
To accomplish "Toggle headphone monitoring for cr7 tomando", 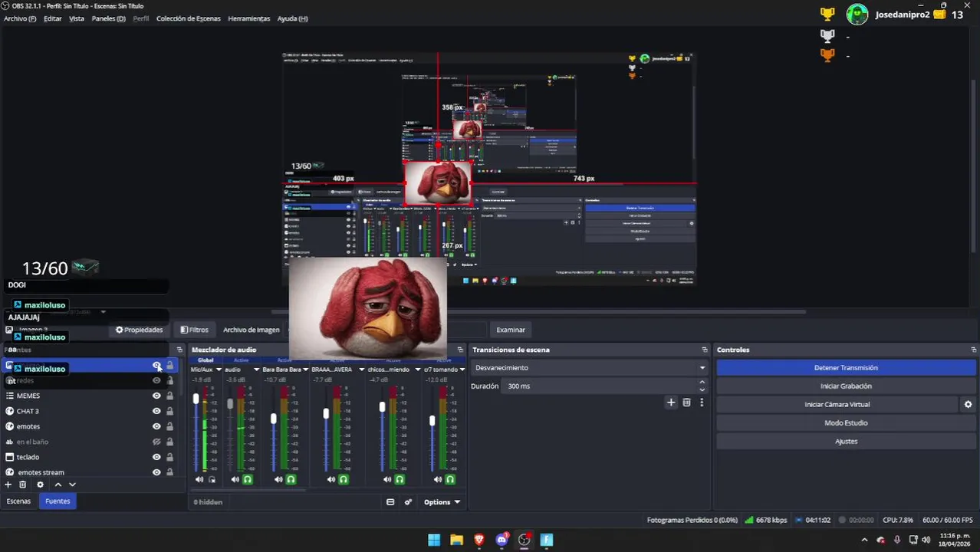I will (450, 480).
